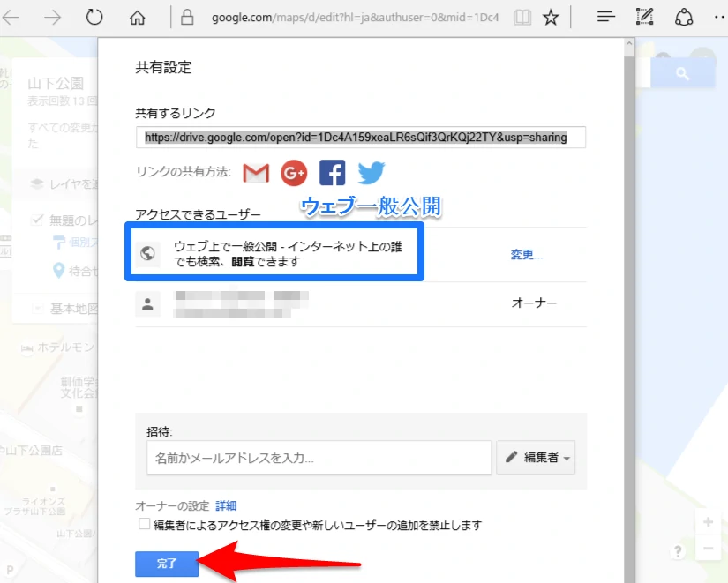Switch to Reading view in the browser toolbar
Viewport: 728px width, 583px height.
pos(522,17)
